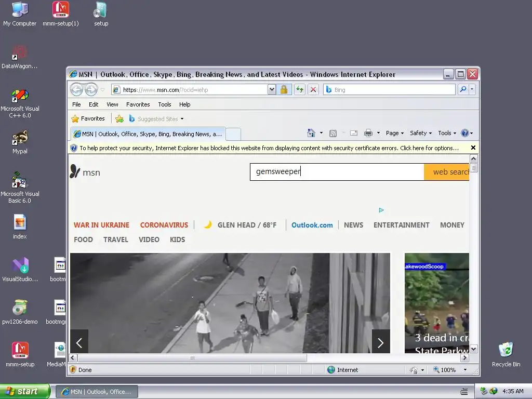Open the Home button dropdown arrow
Screen dimensions: 532x399
tap(321, 133)
